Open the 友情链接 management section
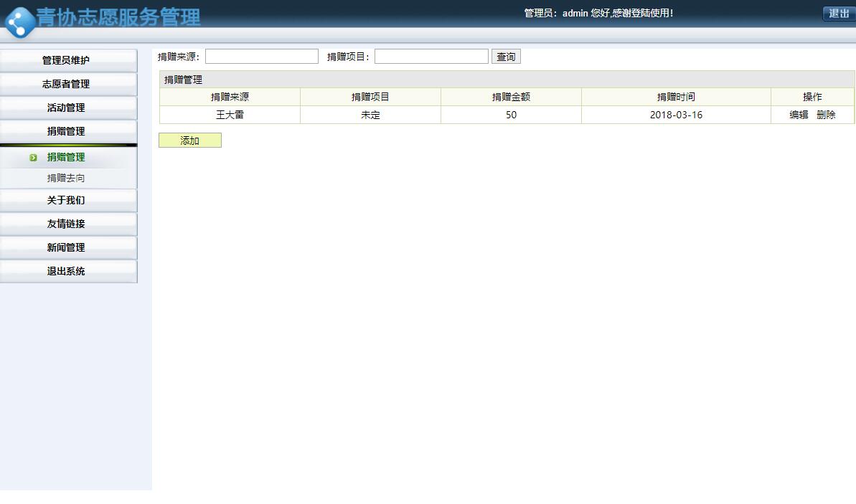 (x=68, y=224)
